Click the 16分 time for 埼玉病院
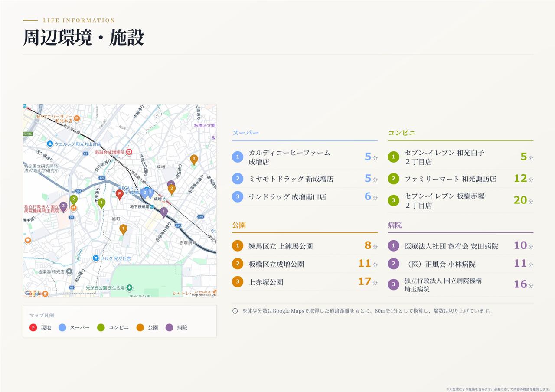The height and width of the screenshot is (392, 555). click(523, 284)
